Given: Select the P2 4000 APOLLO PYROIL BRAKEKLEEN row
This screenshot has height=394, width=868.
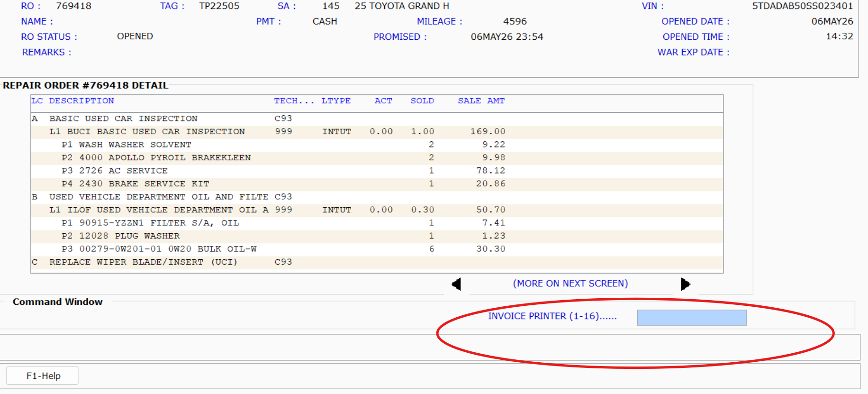Looking at the screenshot, I should 377,158.
